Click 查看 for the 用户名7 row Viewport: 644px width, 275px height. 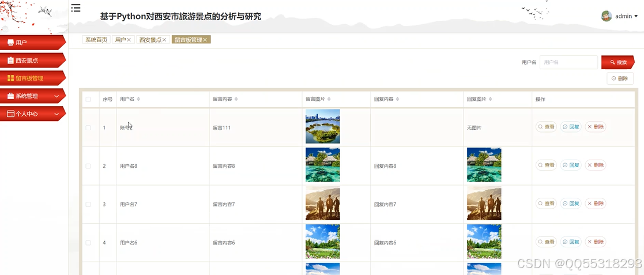[x=546, y=203]
